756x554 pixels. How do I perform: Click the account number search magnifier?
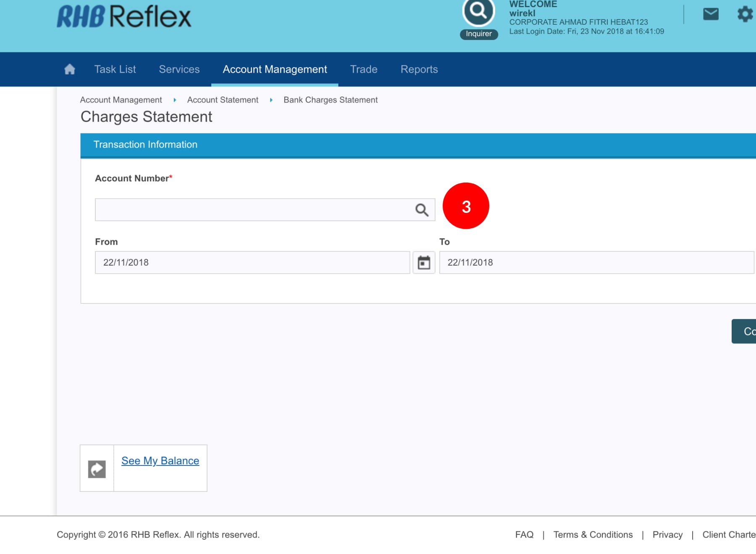click(x=422, y=210)
